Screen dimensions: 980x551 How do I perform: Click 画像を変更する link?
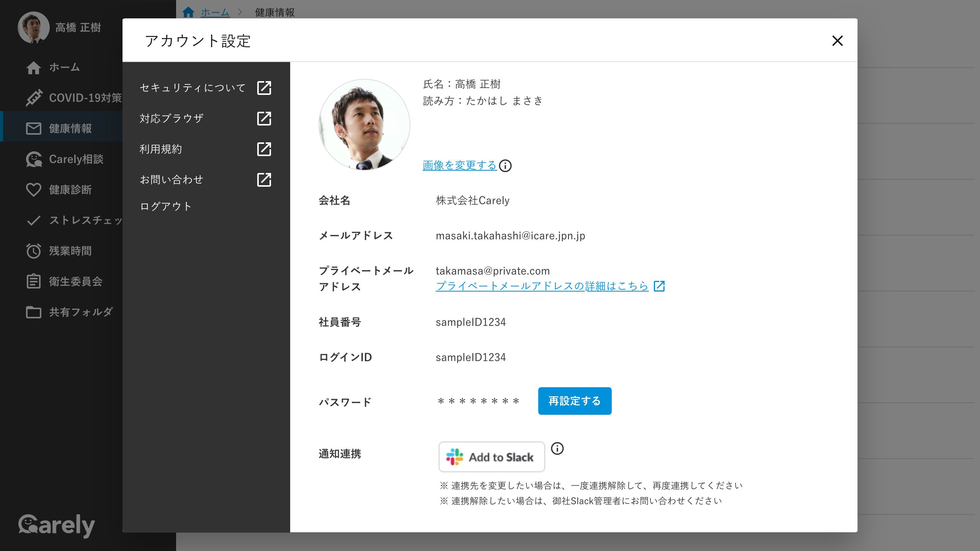click(459, 165)
